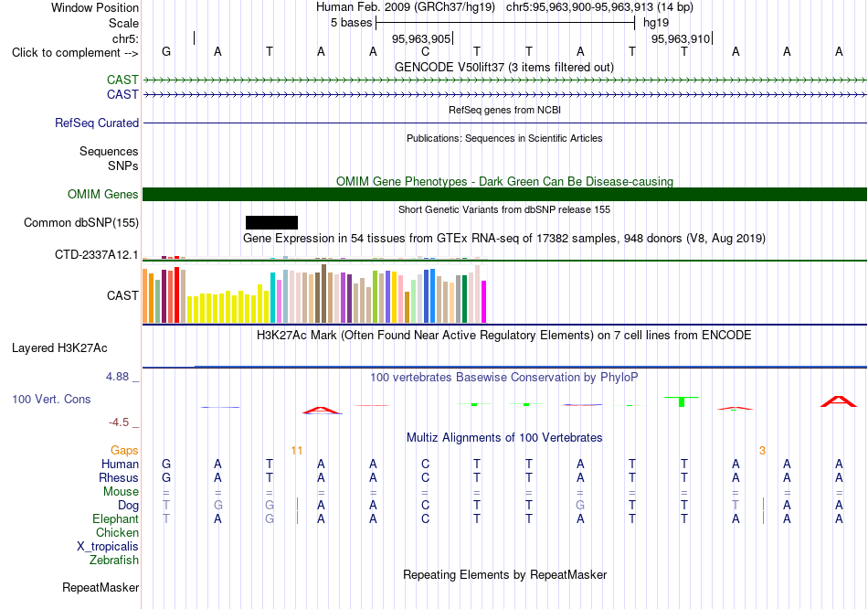Screen dimensions: 868x609
Task: Select the X_tropicalis alignment row label
Action: (x=108, y=547)
